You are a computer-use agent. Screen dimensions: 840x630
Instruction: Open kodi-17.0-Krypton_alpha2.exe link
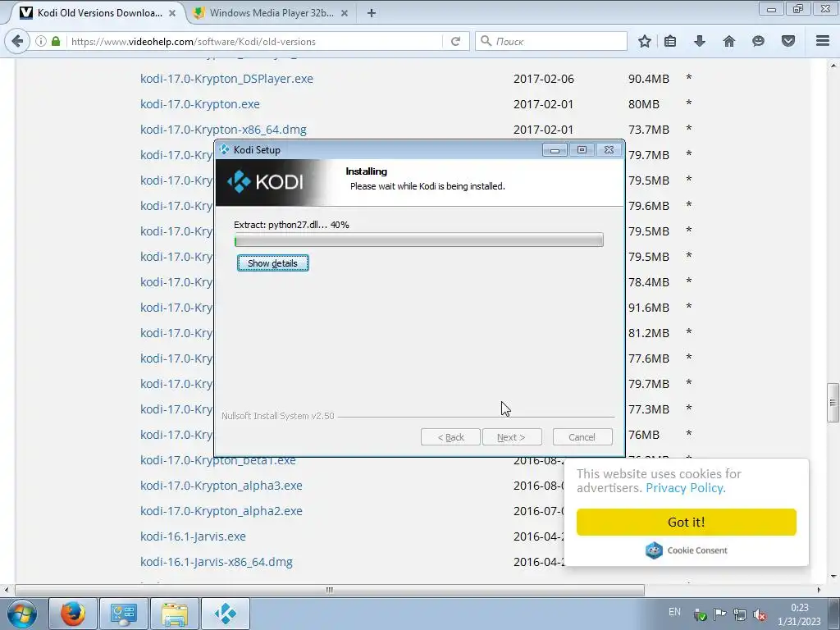221,511
